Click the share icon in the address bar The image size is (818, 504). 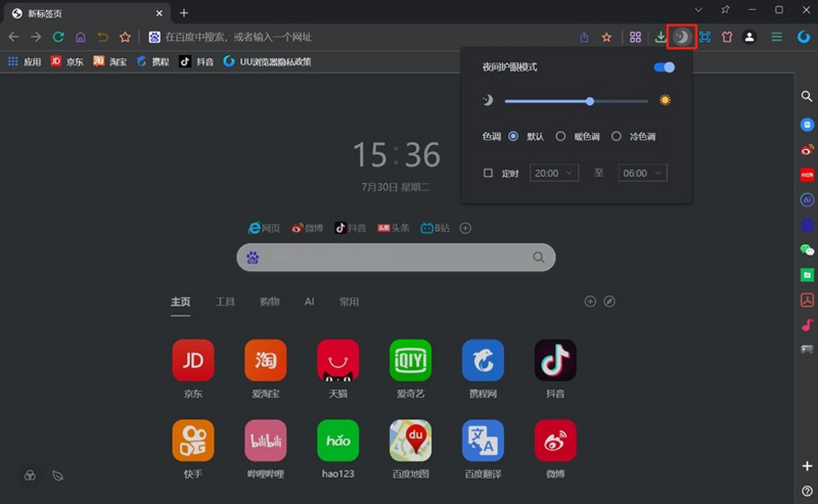click(x=584, y=37)
